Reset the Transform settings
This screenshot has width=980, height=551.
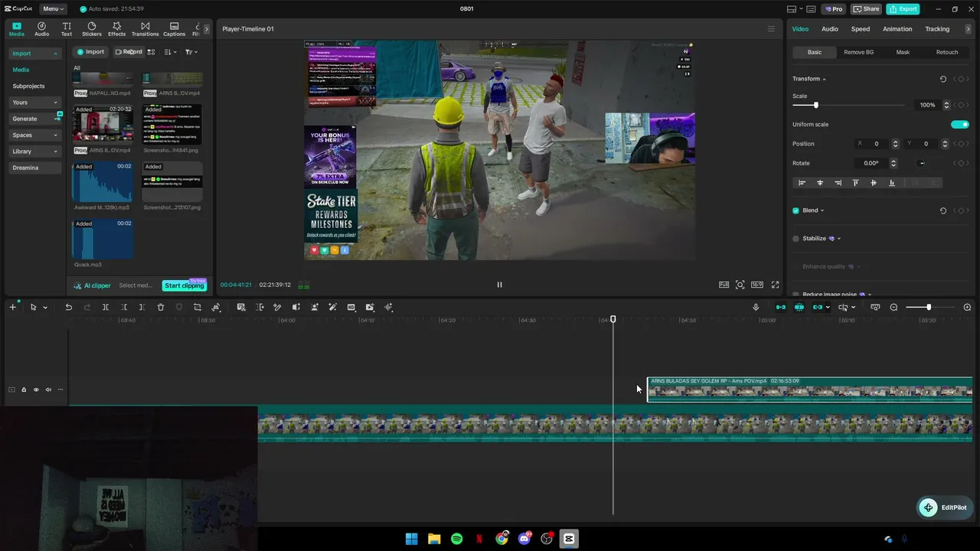pos(943,79)
